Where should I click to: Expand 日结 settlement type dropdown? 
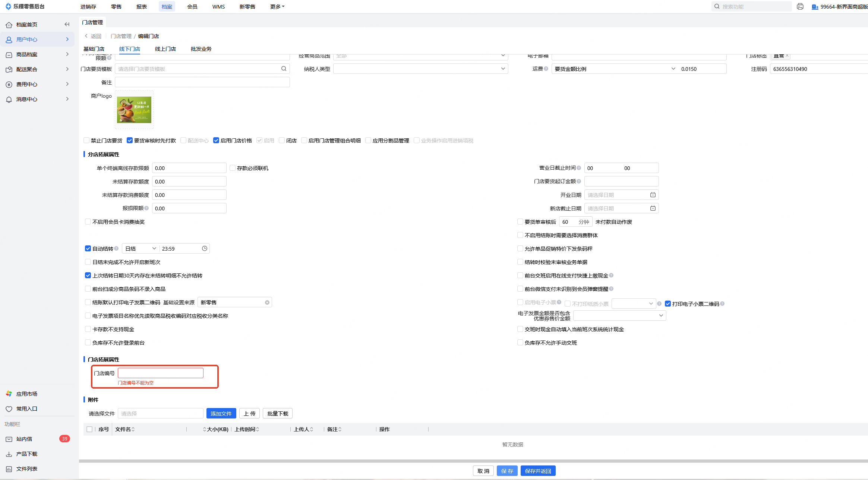click(x=140, y=248)
